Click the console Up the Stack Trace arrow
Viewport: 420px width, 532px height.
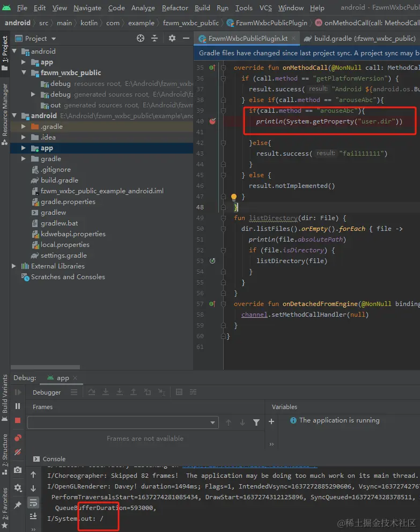[x=33, y=475]
